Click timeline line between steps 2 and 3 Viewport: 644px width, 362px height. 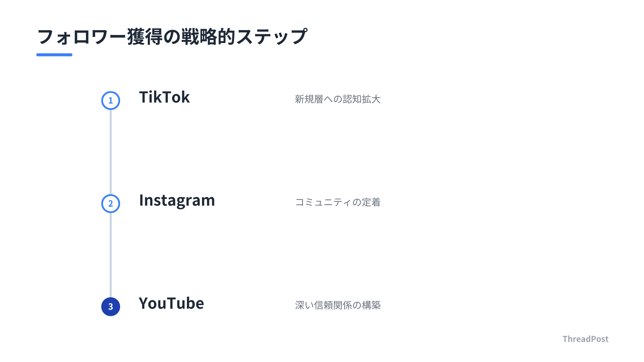[x=111, y=255]
